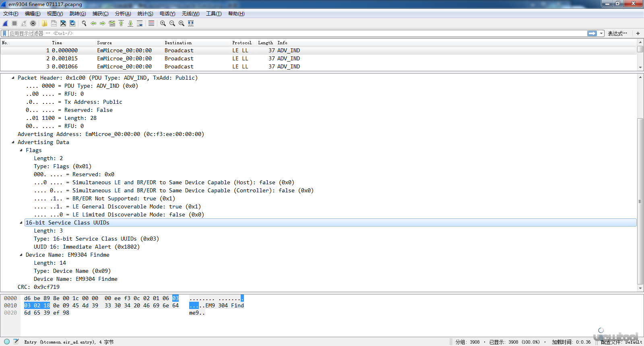644x346 pixels.
Task: Click the packet details vertical scrollbar
Action: [x=640, y=201]
